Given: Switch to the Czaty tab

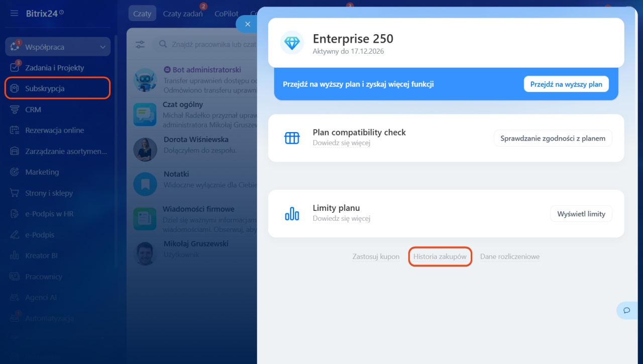Looking at the screenshot, I should point(142,14).
